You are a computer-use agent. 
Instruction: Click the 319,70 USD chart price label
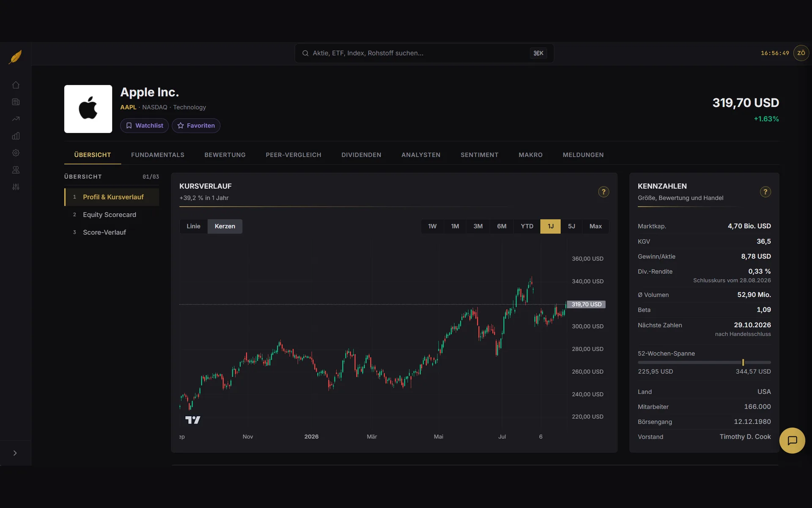click(586, 304)
